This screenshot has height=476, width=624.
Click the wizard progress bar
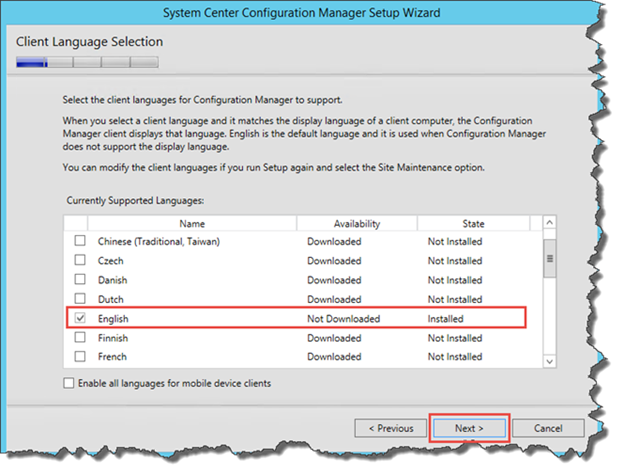coord(87,62)
